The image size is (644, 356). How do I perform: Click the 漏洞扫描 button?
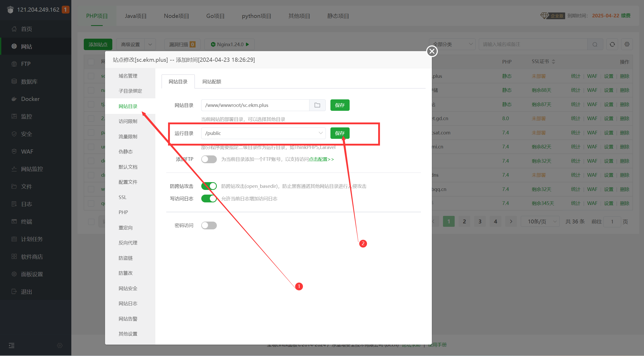pyautogui.click(x=182, y=44)
